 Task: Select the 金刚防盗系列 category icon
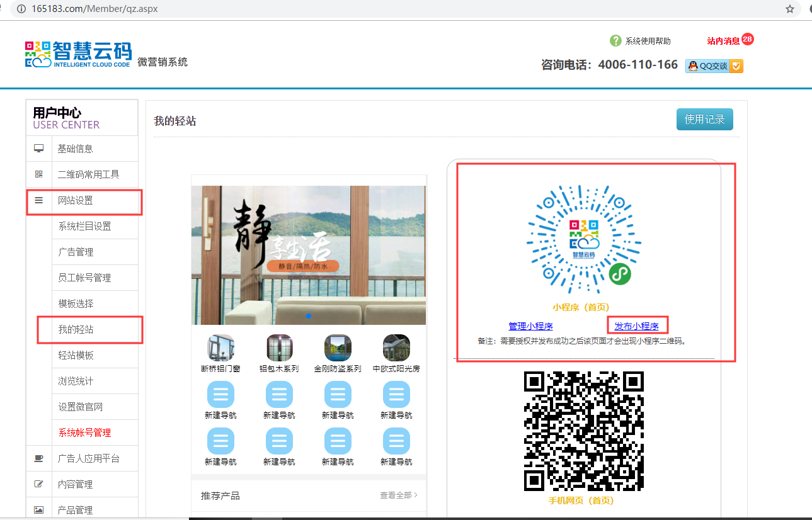click(338, 348)
